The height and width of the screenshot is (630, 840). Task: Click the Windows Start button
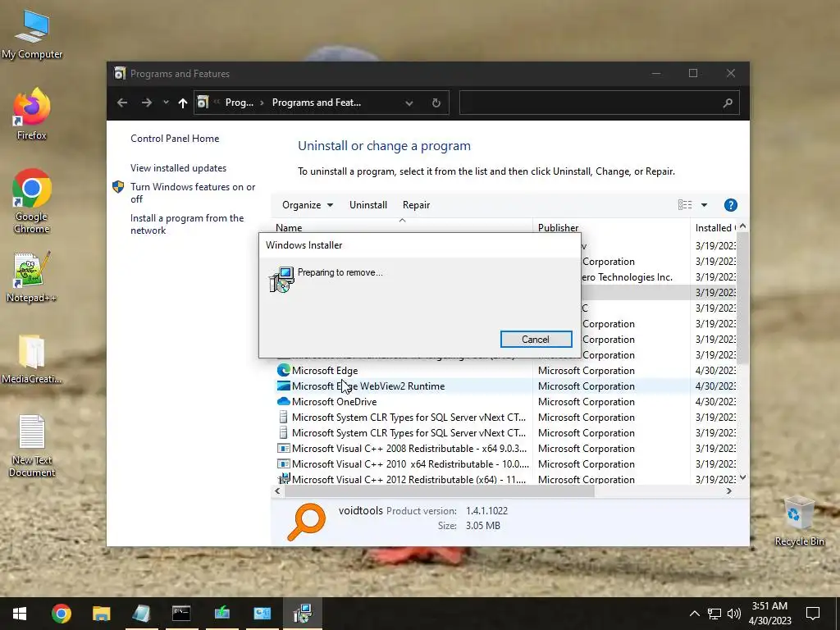(20, 614)
